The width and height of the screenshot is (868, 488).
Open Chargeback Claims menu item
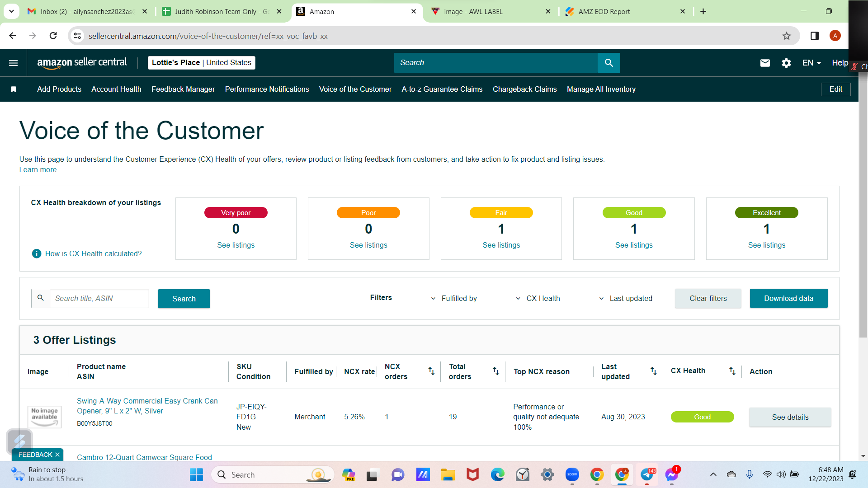click(x=525, y=89)
